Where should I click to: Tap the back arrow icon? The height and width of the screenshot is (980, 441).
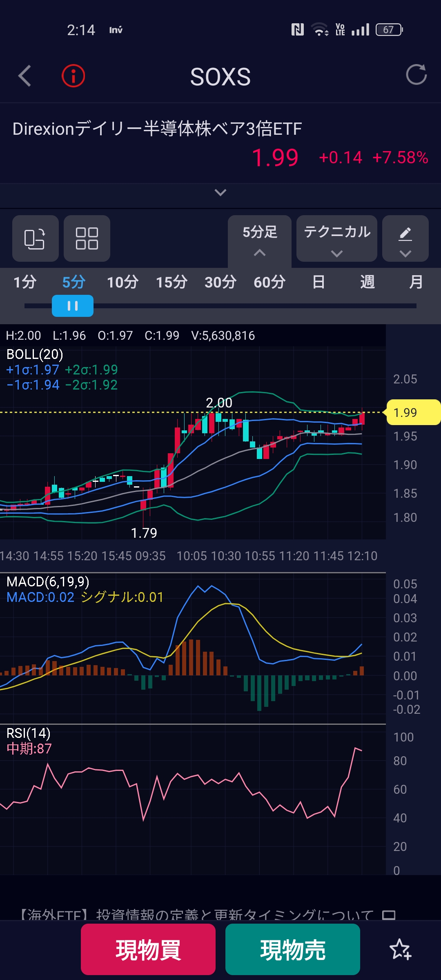25,76
